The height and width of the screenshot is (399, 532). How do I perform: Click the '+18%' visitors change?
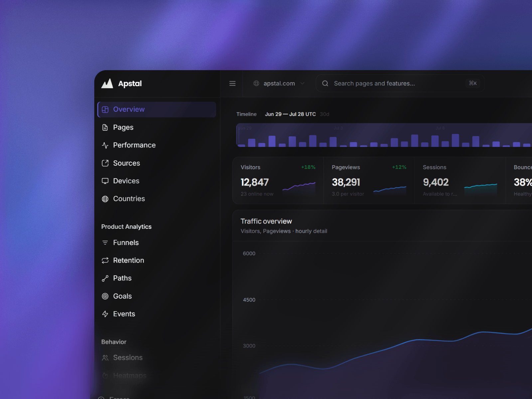coord(308,167)
